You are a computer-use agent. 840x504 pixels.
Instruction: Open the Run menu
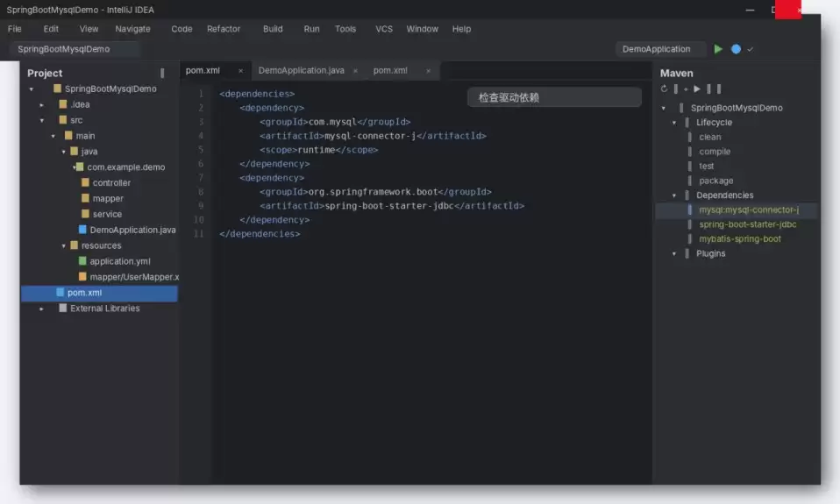coord(311,29)
